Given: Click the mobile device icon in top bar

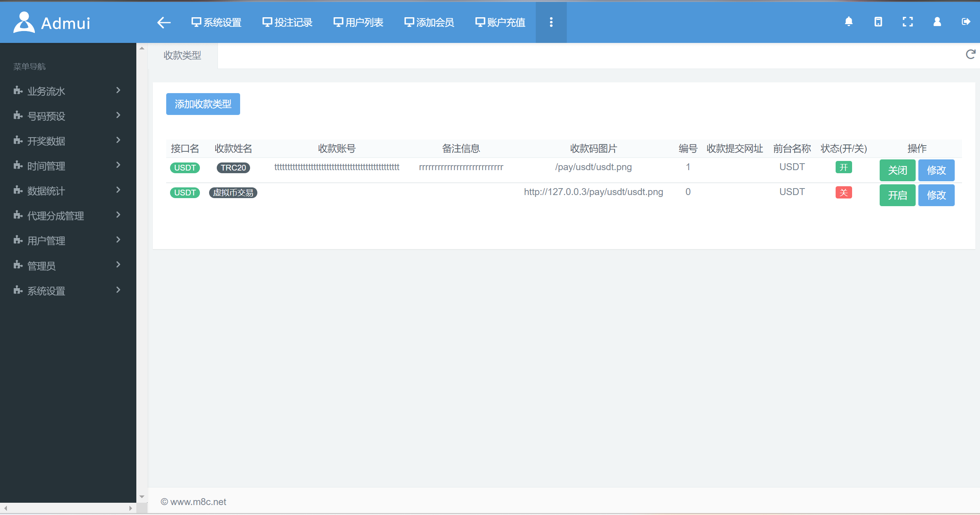Looking at the screenshot, I should (x=878, y=22).
